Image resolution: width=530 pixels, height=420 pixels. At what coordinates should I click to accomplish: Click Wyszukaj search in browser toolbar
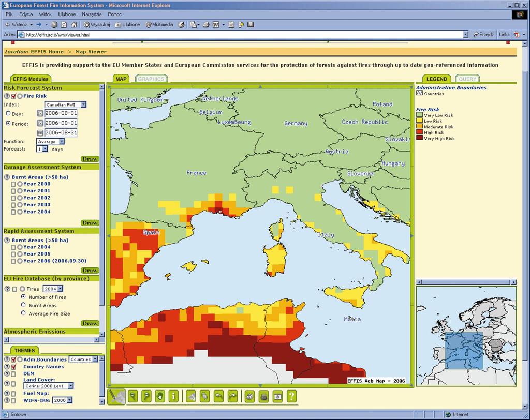[97, 25]
